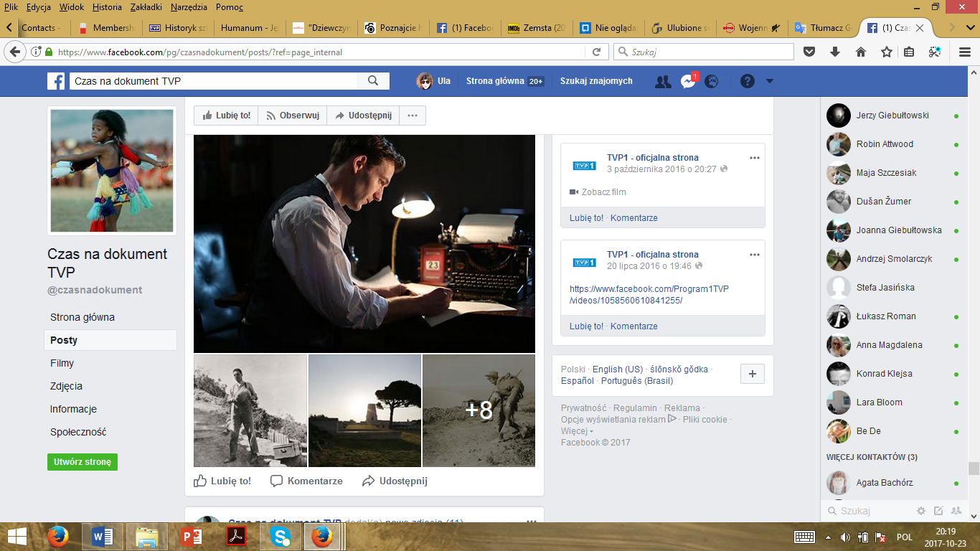Go back using the Firefox back arrow

[15, 52]
